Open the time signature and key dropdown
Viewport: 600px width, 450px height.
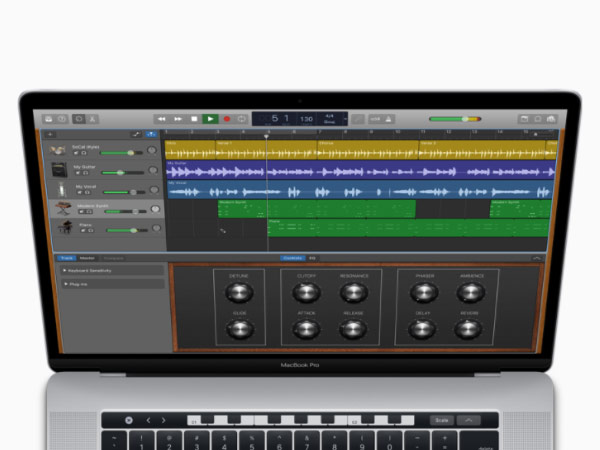[x=328, y=119]
